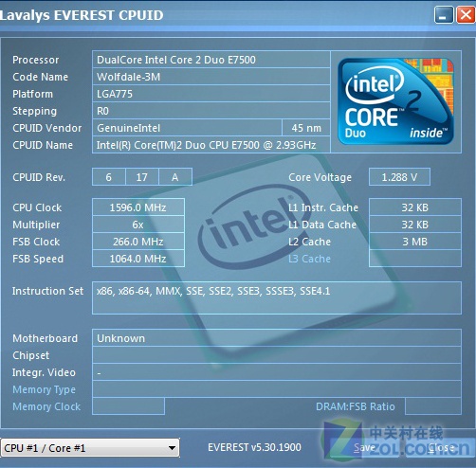Image resolution: width=476 pixels, height=468 pixels.
Task: Click the empty Memory Clock value field
Action: point(128,406)
